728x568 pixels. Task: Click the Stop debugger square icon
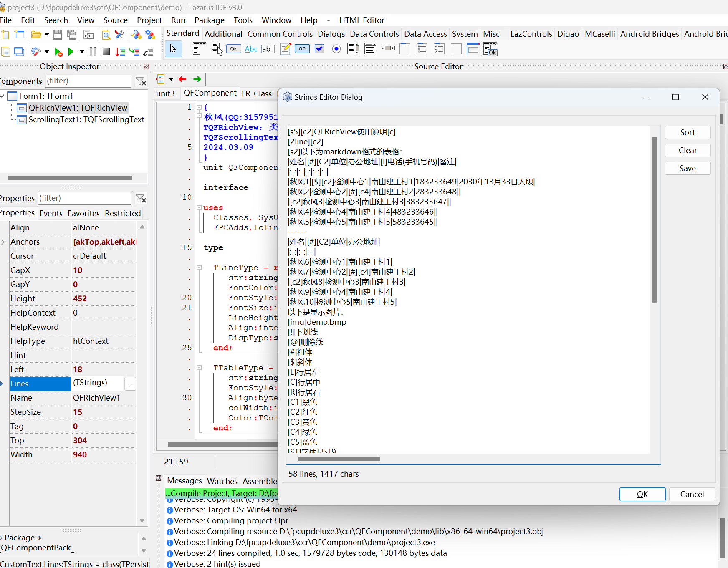[x=106, y=52]
